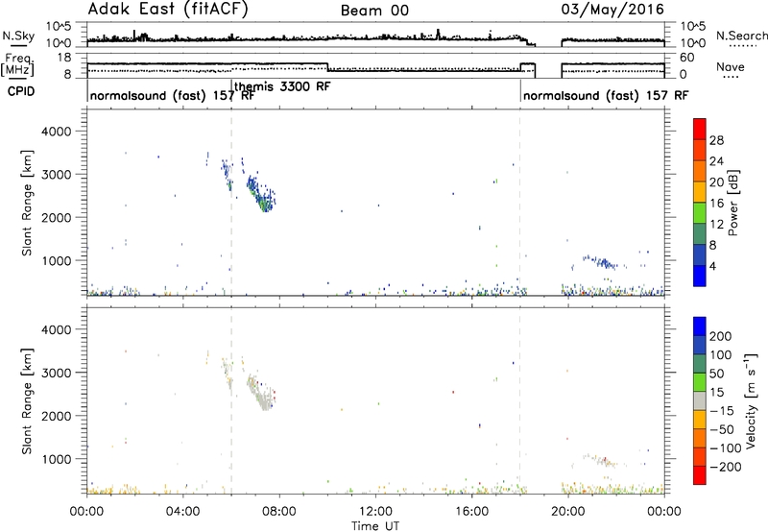768x532 pixels.
Task: Click the 'Time UT' axis title
Action: [375, 526]
